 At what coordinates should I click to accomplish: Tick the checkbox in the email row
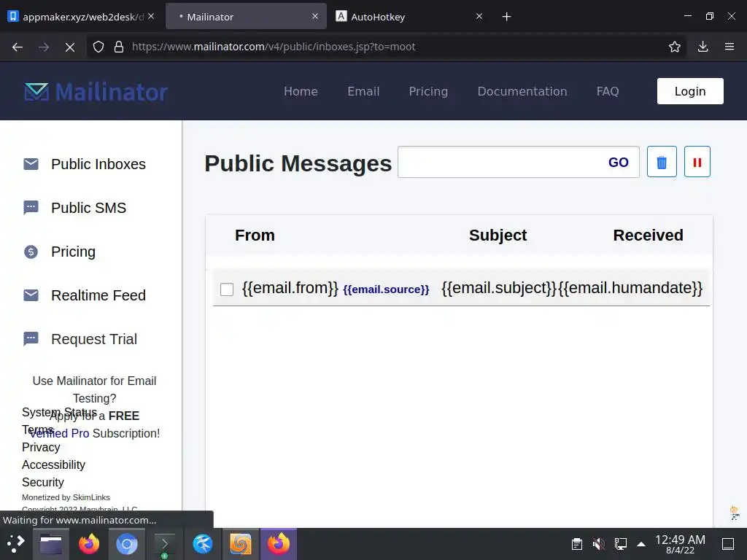pyautogui.click(x=227, y=289)
